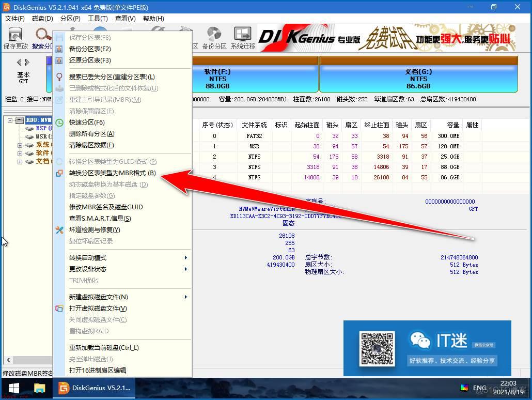Screen dimensions: 532x400
Task: Open the 帮助(H) menu
Action: coord(153,19)
